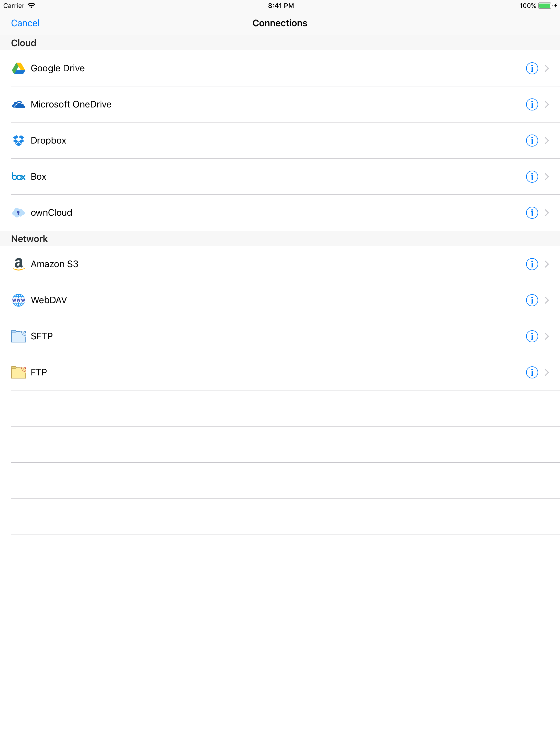Screen dimensions: 560x747
Task: Tap the Box logo icon
Action: click(19, 177)
